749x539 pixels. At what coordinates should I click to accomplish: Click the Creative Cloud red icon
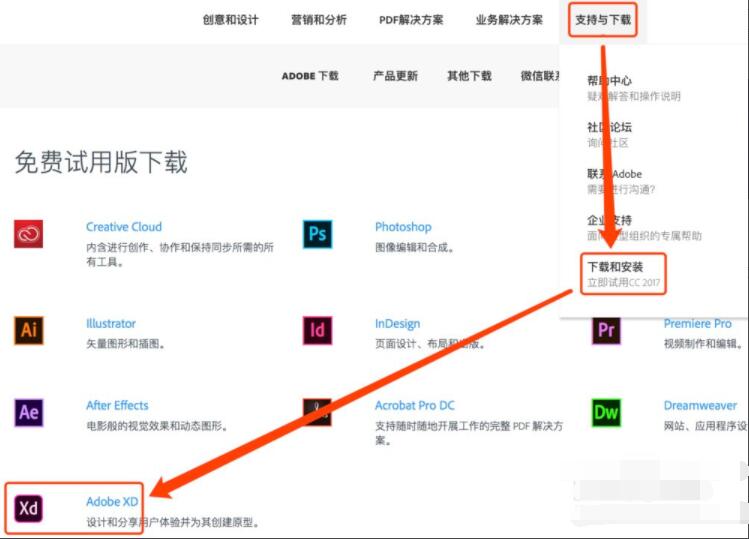(x=28, y=234)
